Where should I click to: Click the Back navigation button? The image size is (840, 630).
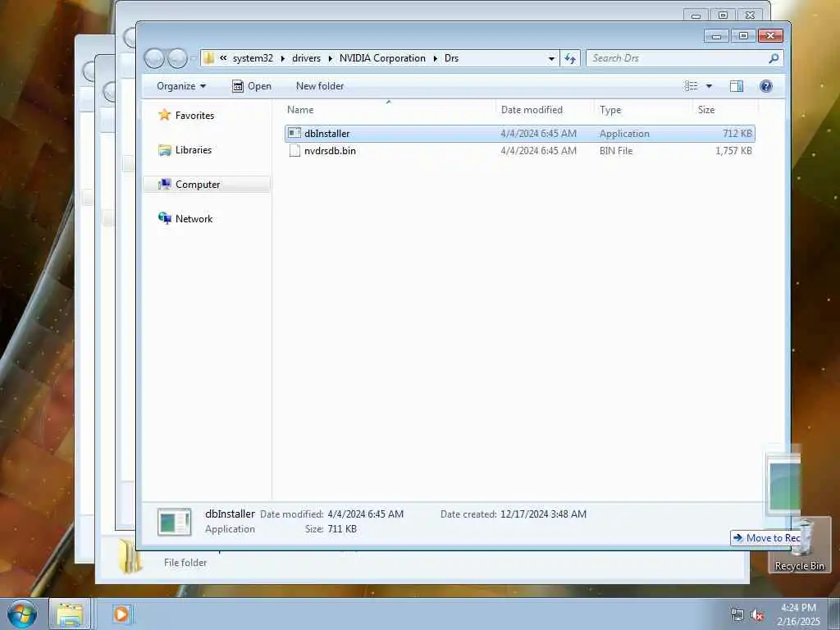pyautogui.click(x=154, y=58)
